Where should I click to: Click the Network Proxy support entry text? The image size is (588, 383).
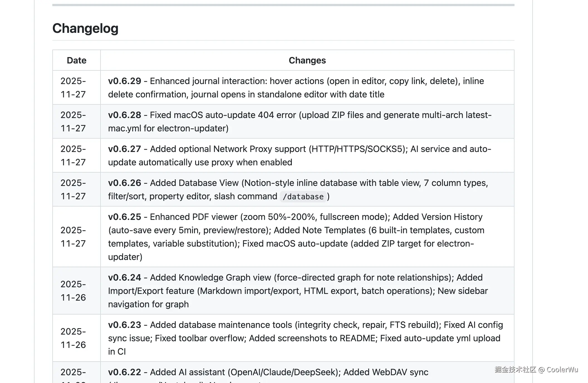[x=259, y=149]
